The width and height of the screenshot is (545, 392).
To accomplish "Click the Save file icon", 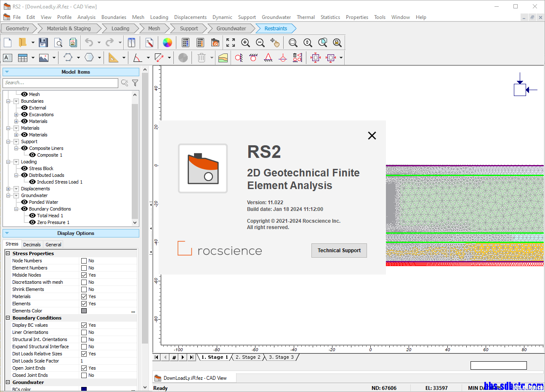I will pyautogui.click(x=43, y=43).
